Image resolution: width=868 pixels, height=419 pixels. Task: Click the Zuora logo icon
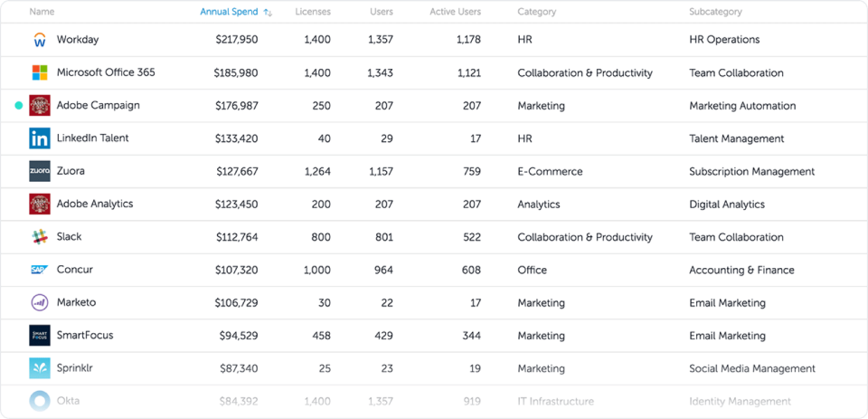click(x=40, y=171)
